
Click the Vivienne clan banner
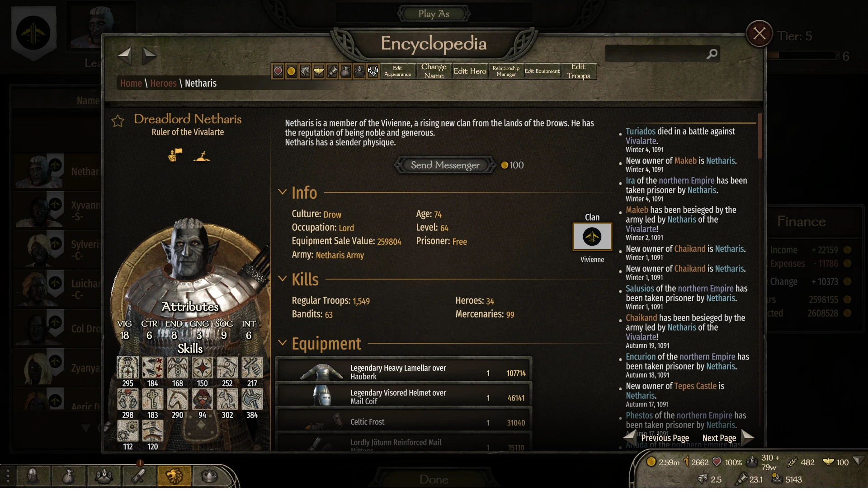(x=592, y=237)
